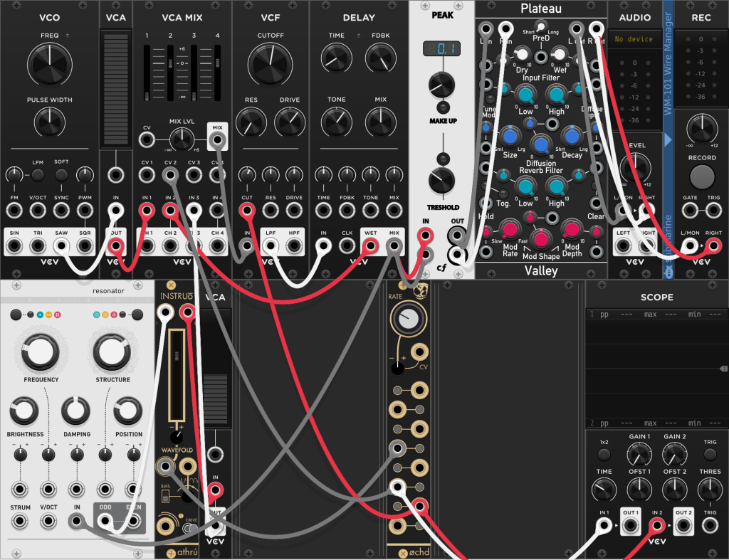Click the PEAK TRESHOLD knob
This screenshot has width=729, height=560.
[441, 180]
